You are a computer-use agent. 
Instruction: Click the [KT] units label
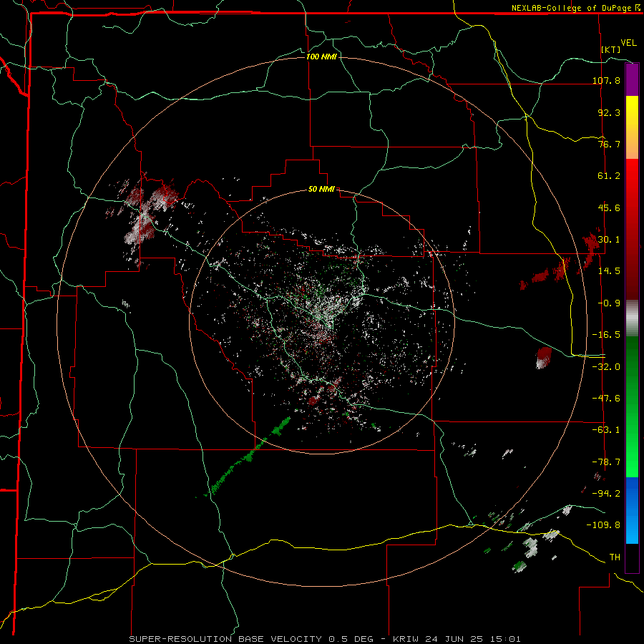(x=611, y=49)
